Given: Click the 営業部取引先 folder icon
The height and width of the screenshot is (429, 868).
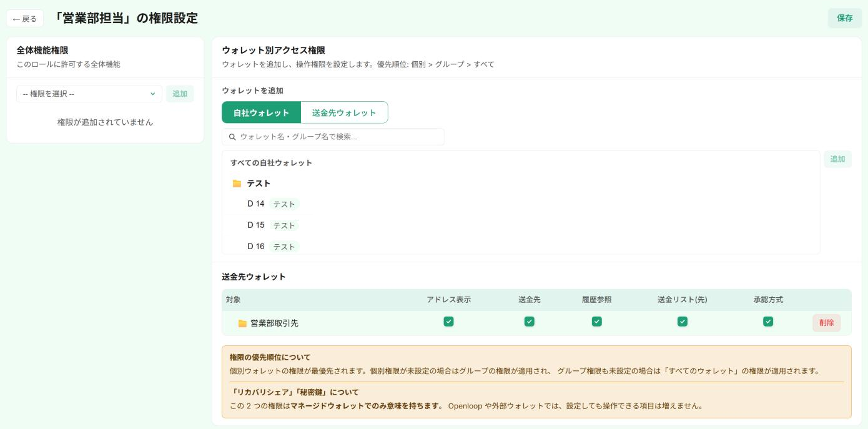Looking at the screenshot, I should 242,323.
